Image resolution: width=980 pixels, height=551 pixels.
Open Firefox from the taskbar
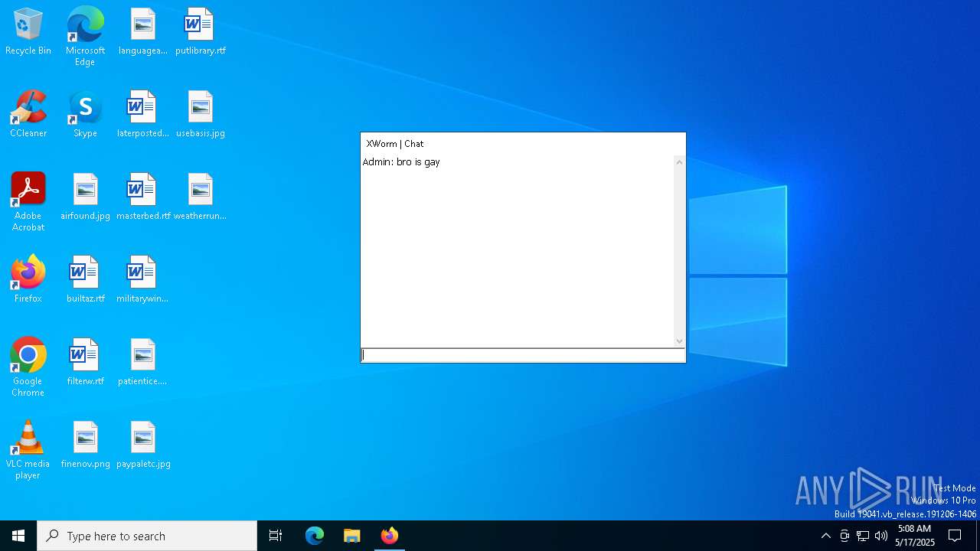click(x=390, y=536)
